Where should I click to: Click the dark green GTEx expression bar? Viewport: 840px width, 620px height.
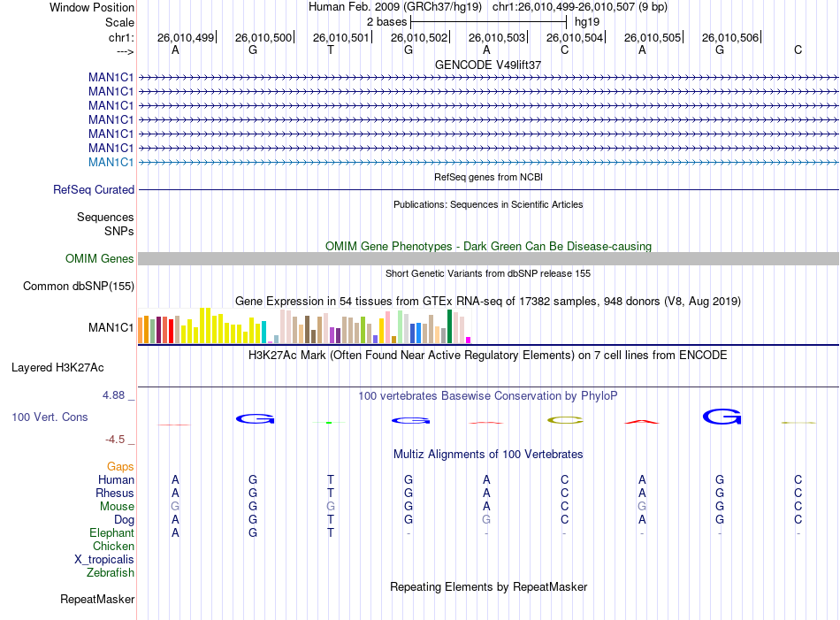pyautogui.click(x=449, y=326)
